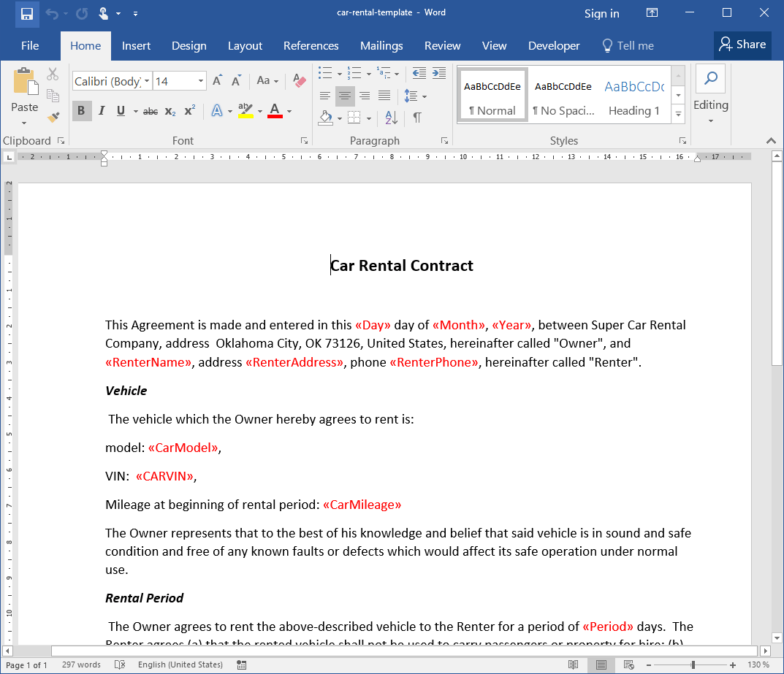Toggle italic formatting
Viewport: 784px width, 674px height.
point(100,111)
